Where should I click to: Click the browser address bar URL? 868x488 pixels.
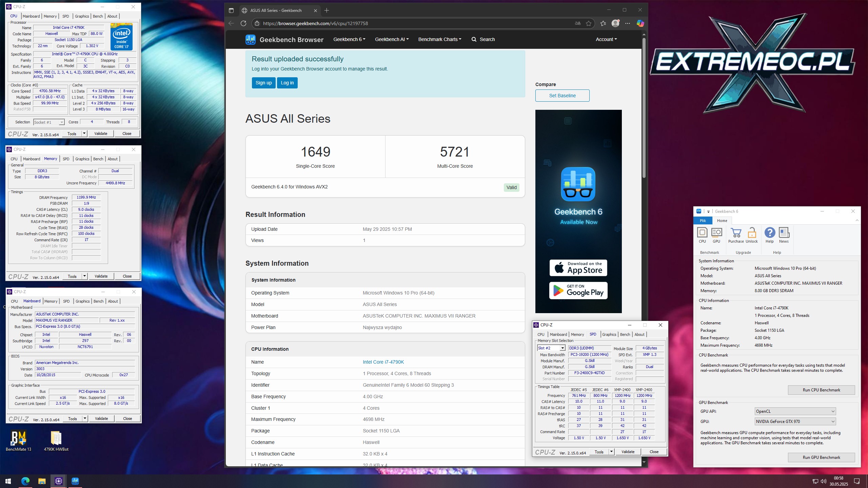[x=315, y=23]
